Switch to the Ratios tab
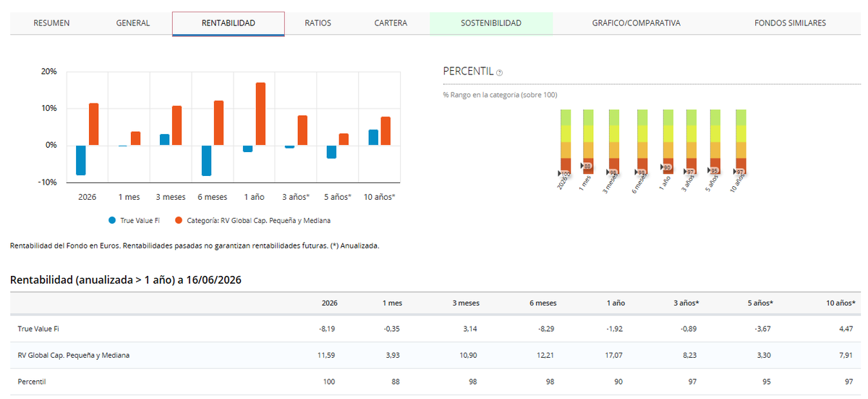 point(318,23)
